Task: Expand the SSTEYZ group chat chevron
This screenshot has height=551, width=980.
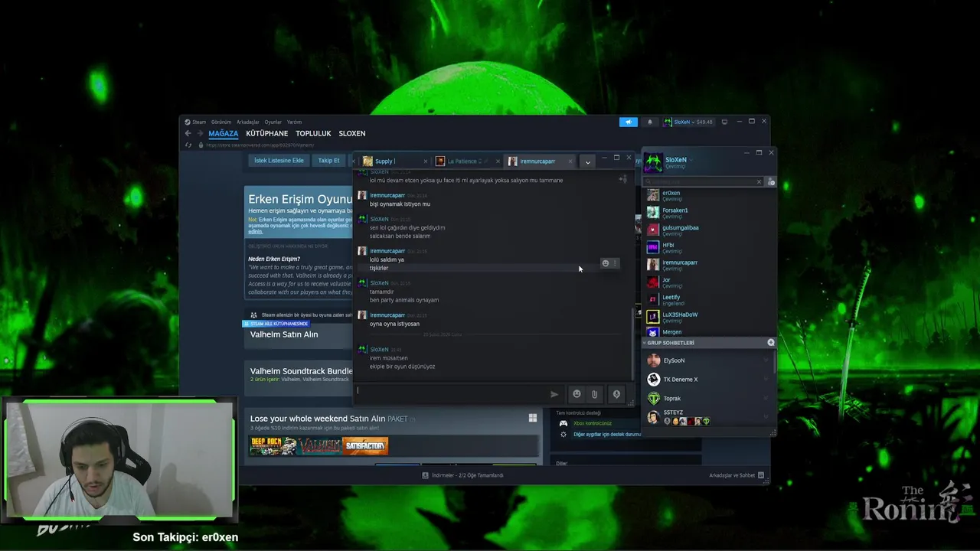Action: point(766,417)
